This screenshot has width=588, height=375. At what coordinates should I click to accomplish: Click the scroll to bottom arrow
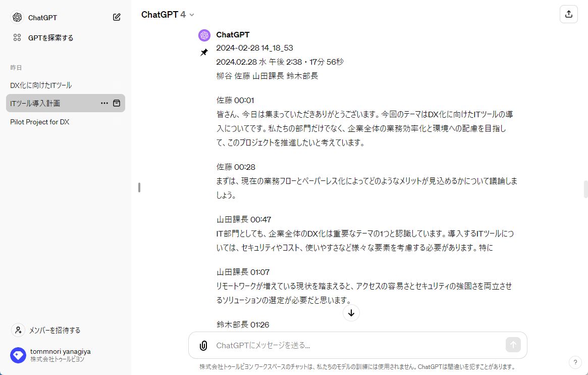click(351, 313)
